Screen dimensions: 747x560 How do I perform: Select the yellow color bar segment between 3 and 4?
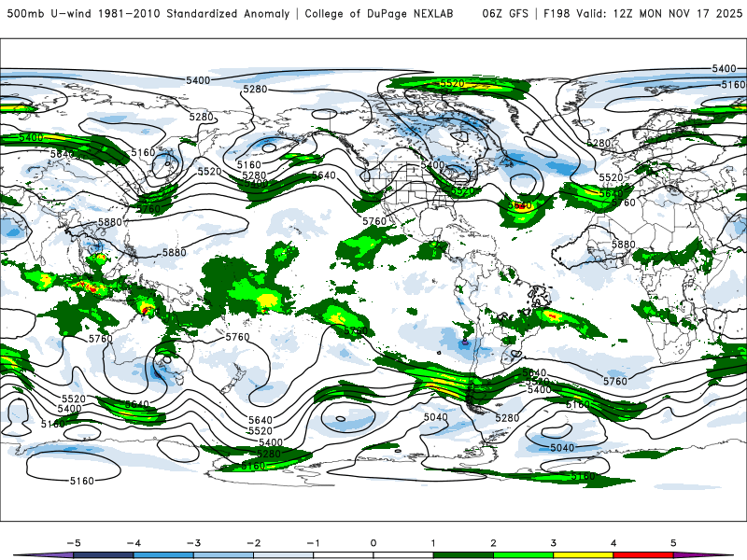(x=583, y=555)
